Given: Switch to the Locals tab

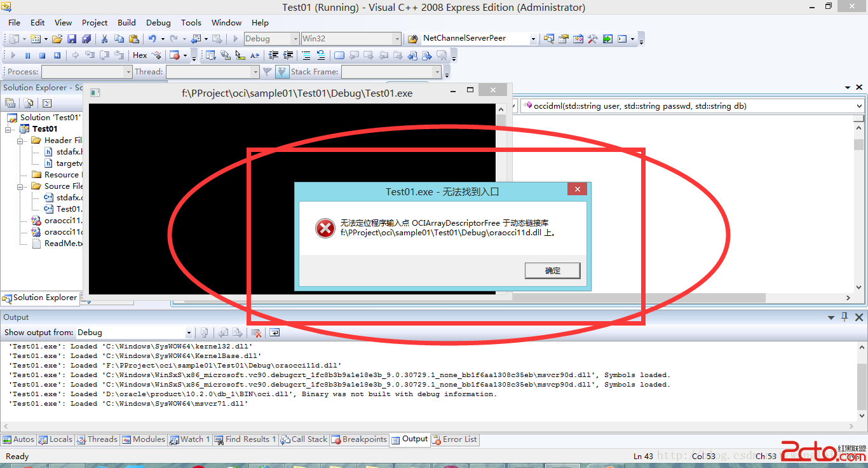Looking at the screenshot, I should [x=55, y=439].
